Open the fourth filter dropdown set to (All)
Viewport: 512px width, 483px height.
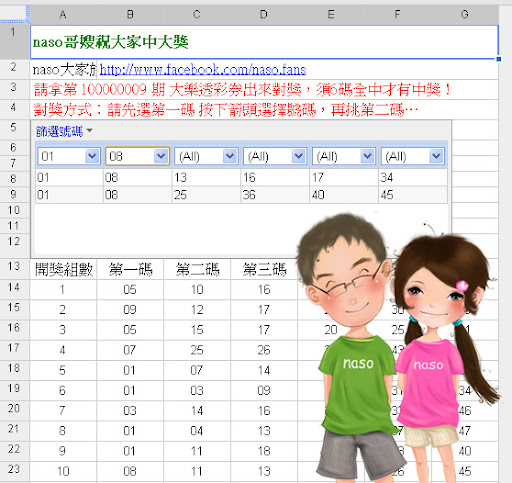(x=275, y=156)
